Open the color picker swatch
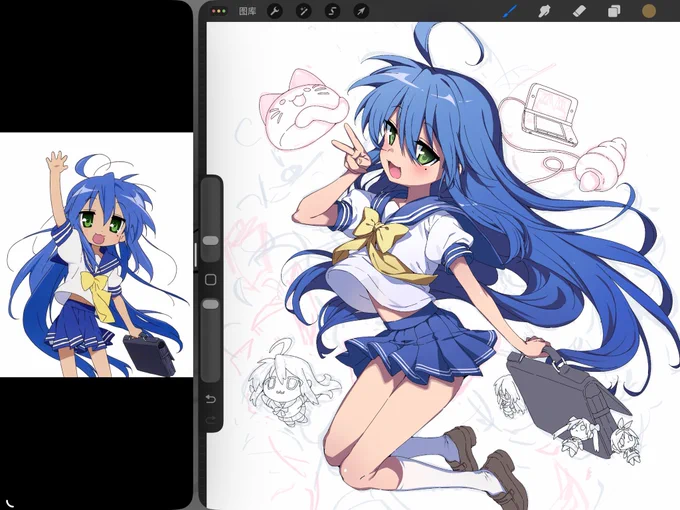680x510 pixels. (649, 11)
